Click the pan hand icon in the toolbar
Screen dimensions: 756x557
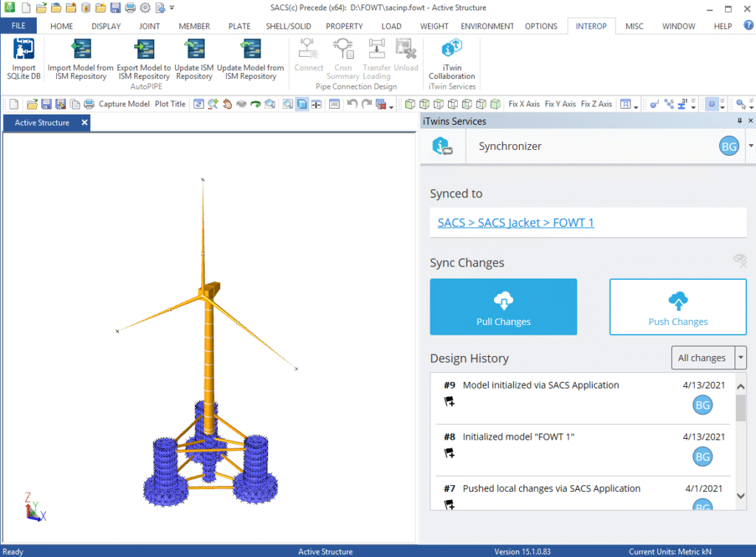click(x=227, y=104)
